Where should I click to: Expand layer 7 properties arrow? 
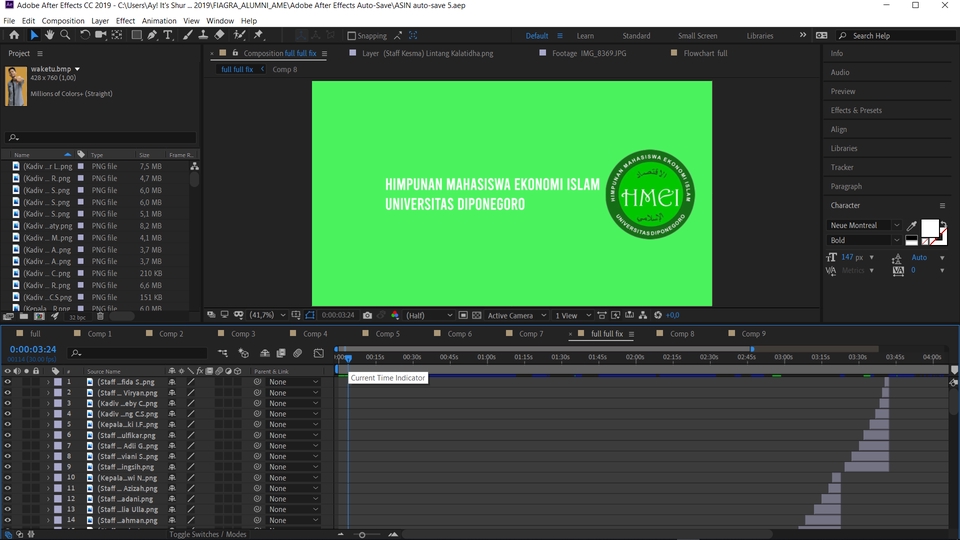(x=48, y=446)
